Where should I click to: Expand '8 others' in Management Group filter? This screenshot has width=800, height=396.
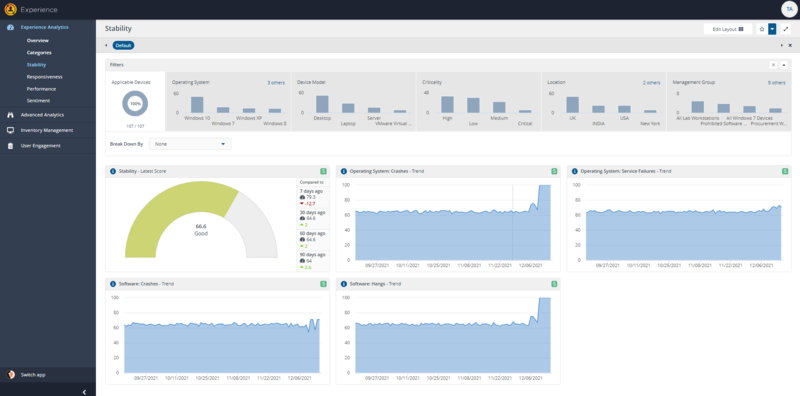pyautogui.click(x=777, y=83)
